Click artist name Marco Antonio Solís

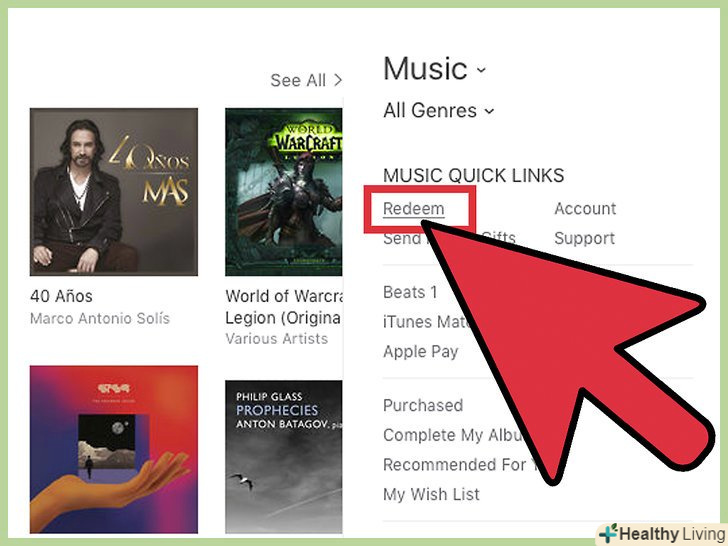100,318
